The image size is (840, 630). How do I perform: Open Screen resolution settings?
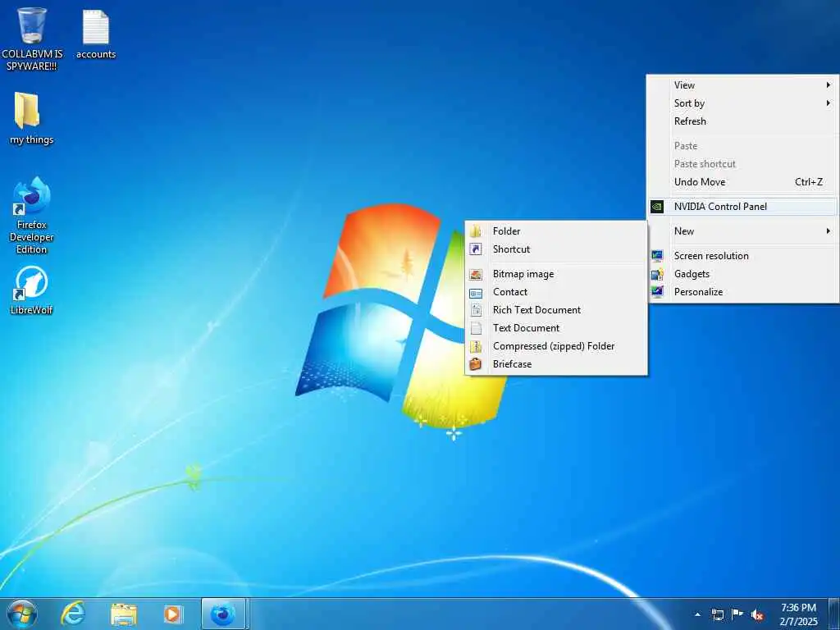743,256
